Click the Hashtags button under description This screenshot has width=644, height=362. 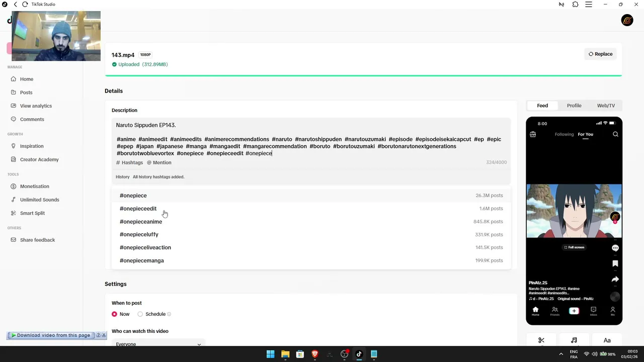130,162
